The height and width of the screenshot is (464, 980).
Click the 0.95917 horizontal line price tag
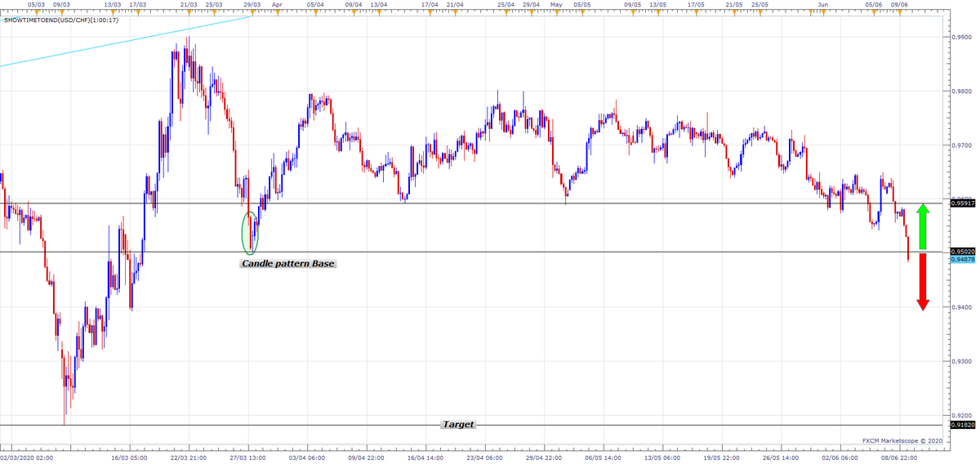[964, 204]
